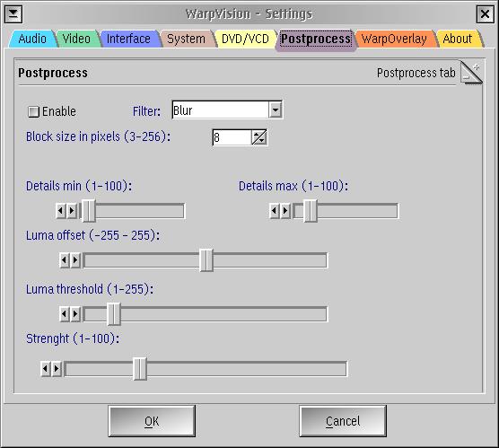
Task: Click the page-turn corner icon on Postprocess tab
Action: click(x=471, y=73)
